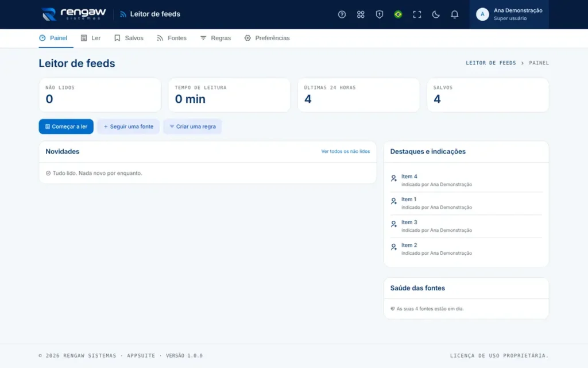The image size is (588, 368).
Task: Click the Saúde das fontes heading
Action: click(417, 288)
